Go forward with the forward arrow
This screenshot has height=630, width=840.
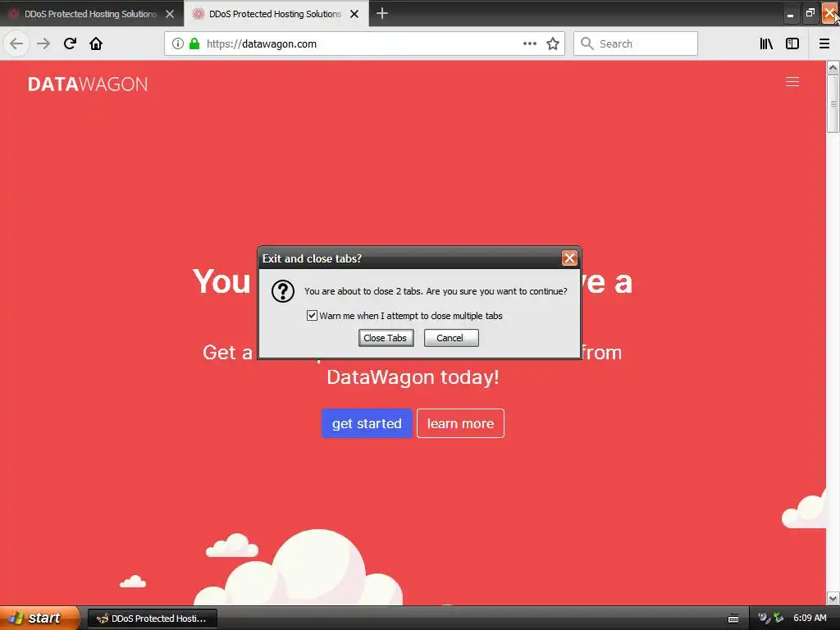pyautogui.click(x=43, y=43)
